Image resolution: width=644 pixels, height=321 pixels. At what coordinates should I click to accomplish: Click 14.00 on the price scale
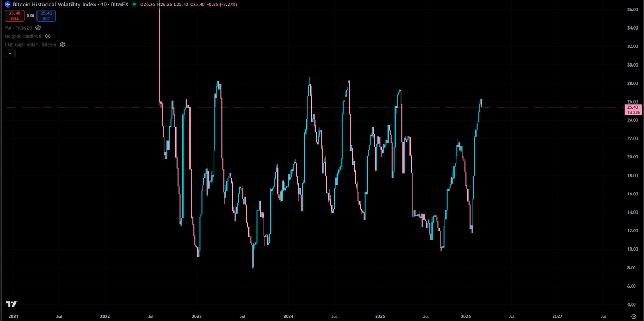[x=632, y=213]
